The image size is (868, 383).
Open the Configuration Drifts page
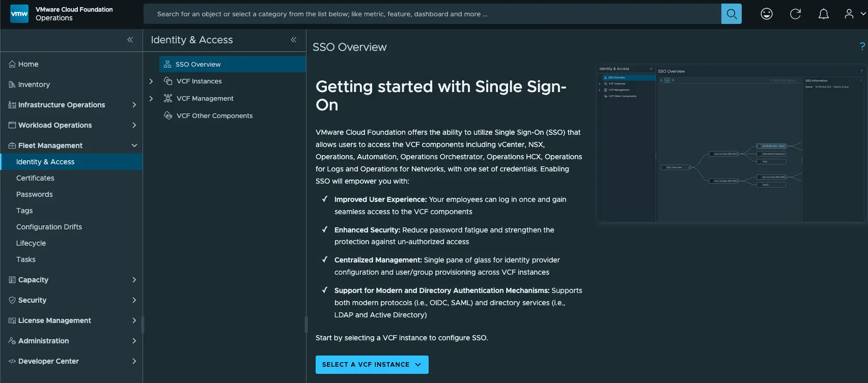pyautogui.click(x=49, y=227)
